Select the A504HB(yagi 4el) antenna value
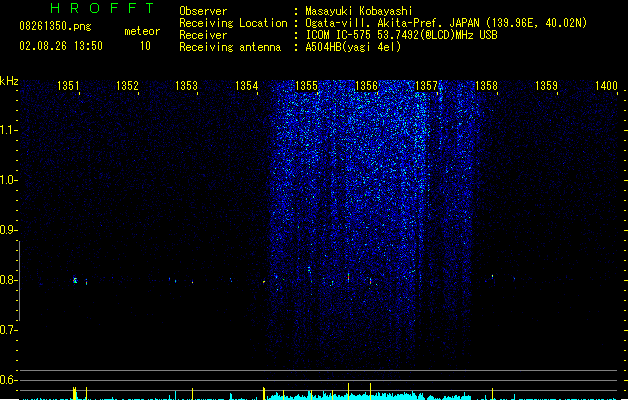The height and width of the screenshot is (400, 629). click(353, 47)
